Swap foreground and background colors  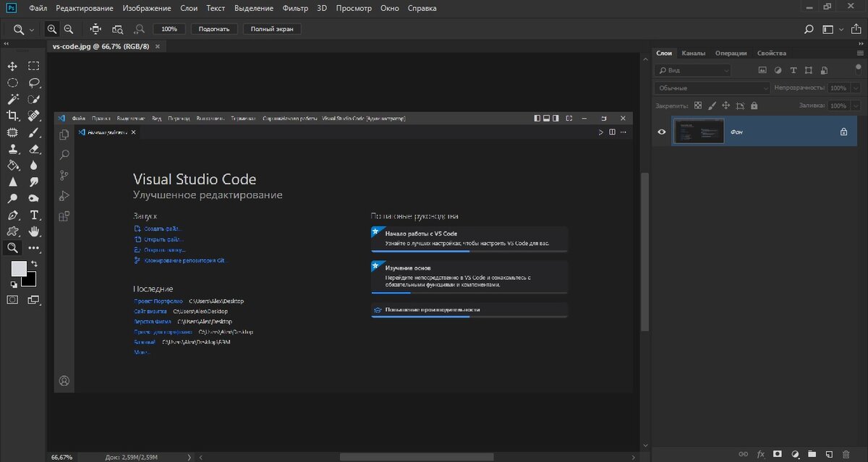pyautogui.click(x=33, y=265)
